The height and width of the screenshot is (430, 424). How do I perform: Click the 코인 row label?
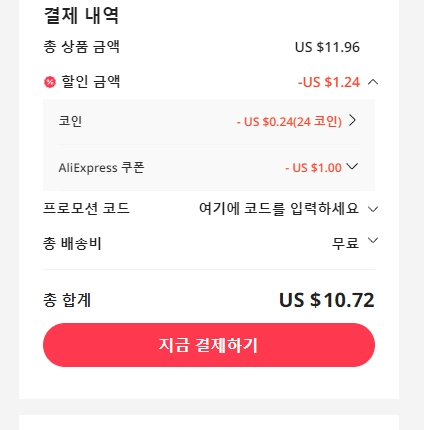pyautogui.click(x=70, y=121)
